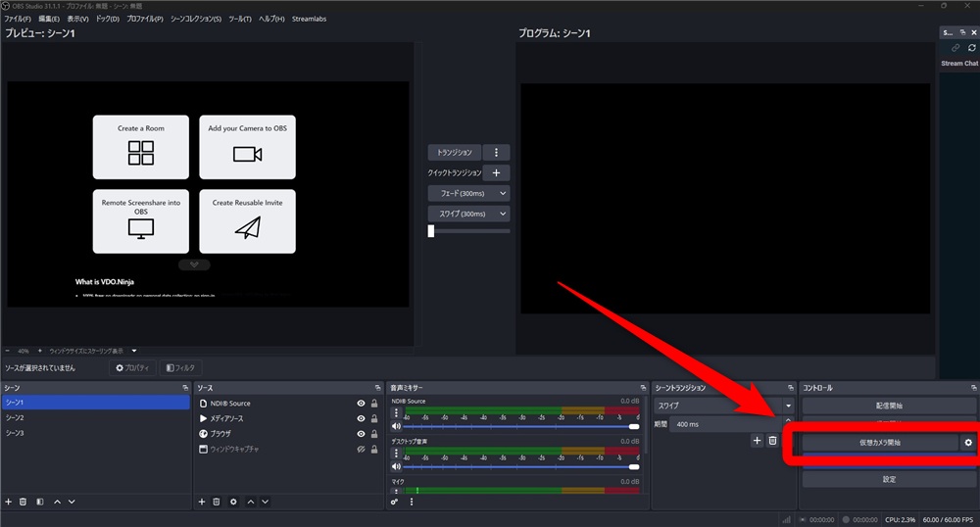Expand VDO.Ninja chevron below cards
Viewport: 980px width, 527px height.
coord(194,264)
